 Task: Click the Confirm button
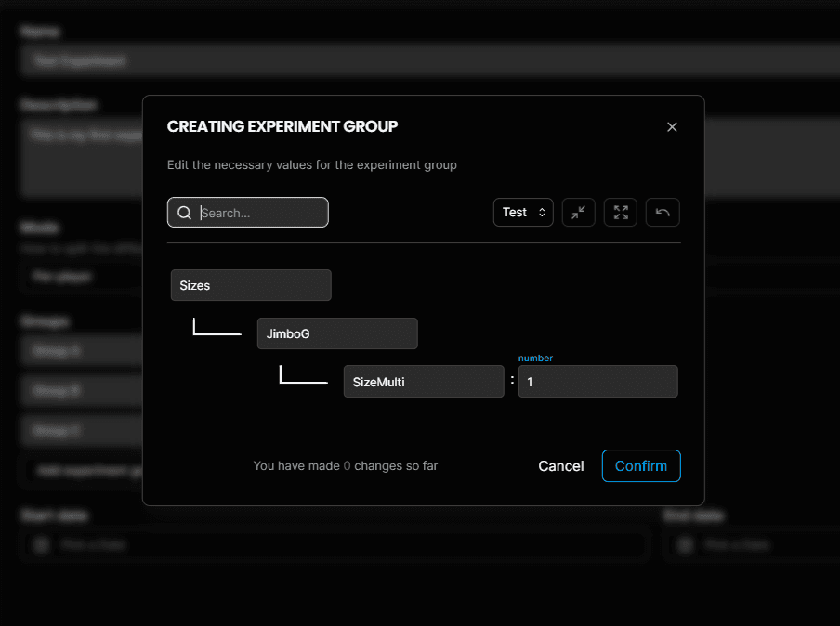point(641,466)
